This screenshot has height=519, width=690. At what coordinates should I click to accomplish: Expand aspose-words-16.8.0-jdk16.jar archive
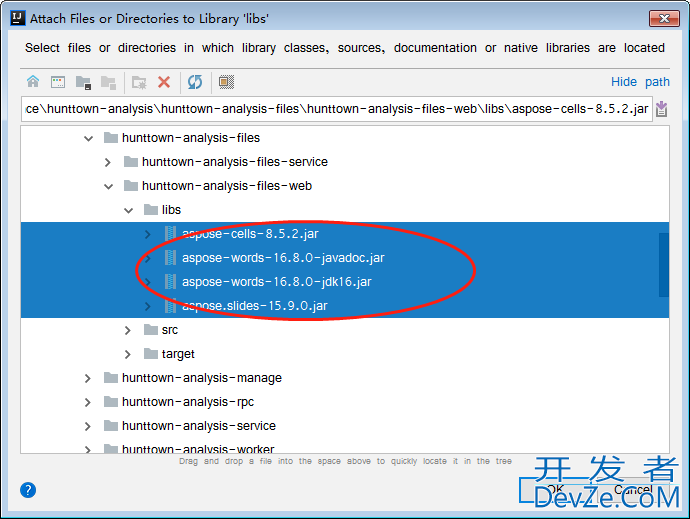pos(148,282)
